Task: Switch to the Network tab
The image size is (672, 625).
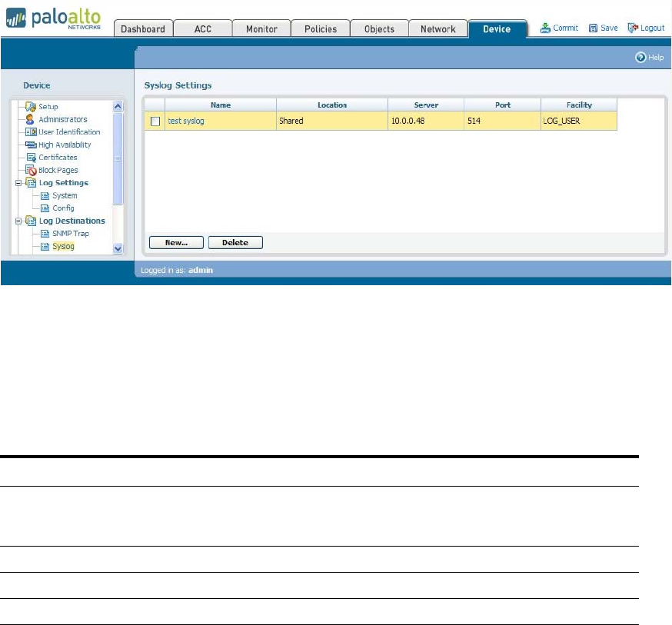Action: pos(438,28)
